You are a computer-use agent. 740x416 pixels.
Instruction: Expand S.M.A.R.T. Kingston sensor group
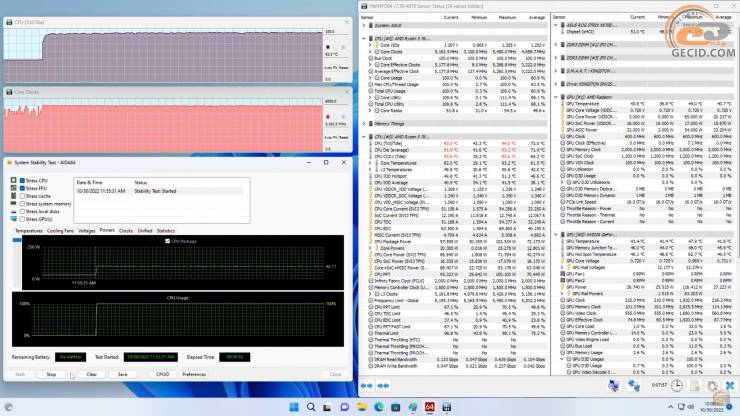(x=556, y=71)
